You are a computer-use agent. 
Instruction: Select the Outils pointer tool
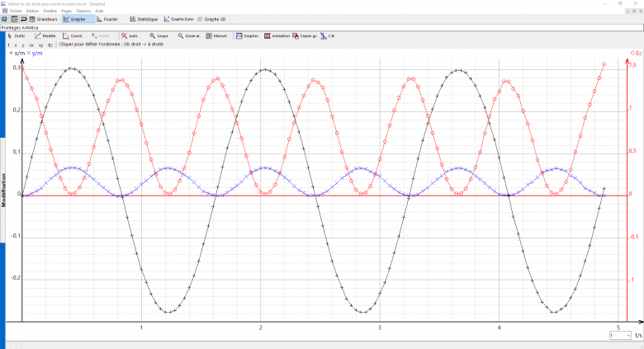[17, 36]
